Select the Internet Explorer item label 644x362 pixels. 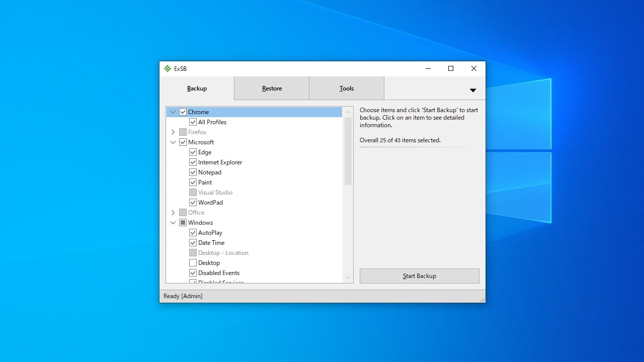coord(220,162)
